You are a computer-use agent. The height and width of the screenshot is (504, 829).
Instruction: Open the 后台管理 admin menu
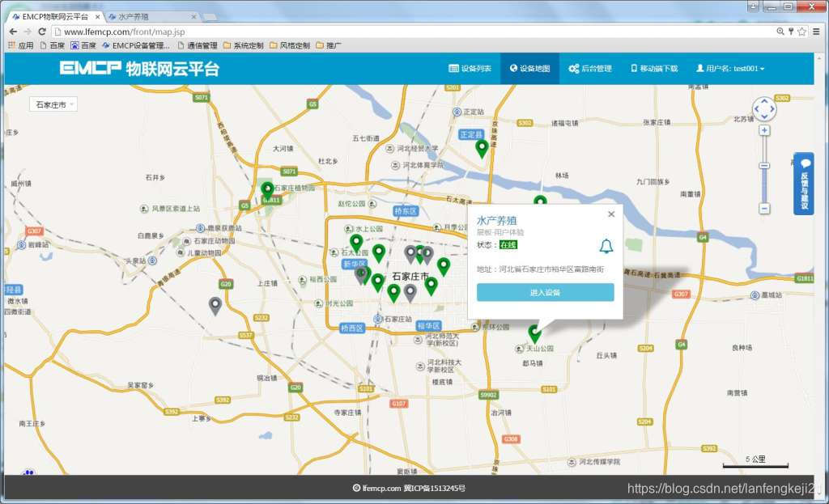590,69
